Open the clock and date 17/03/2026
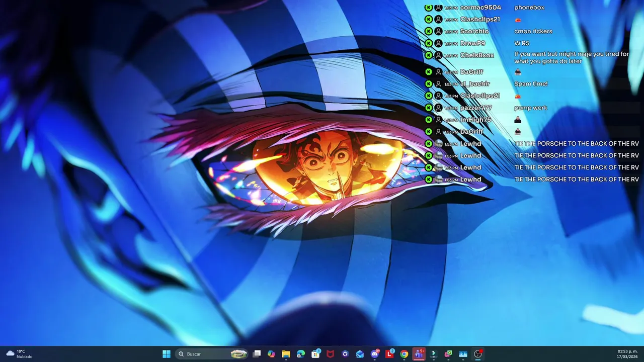 click(627, 354)
